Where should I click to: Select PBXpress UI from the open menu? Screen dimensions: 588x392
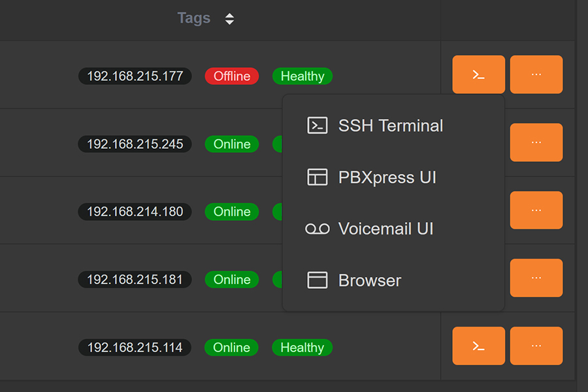[387, 176]
